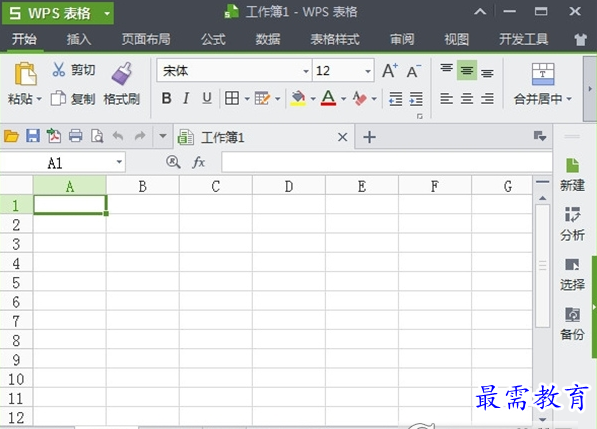Screen dimensions: 597x429
Task: Click the Merge and Center (合并居中) icon
Action: pyautogui.click(x=543, y=74)
